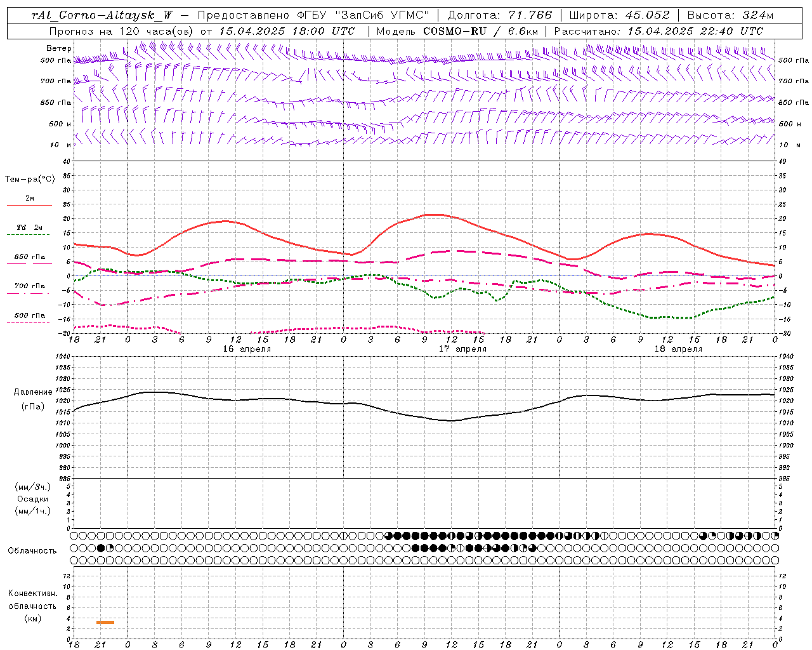
Task: Click the 2м temperature legend entry
Action: 30,199
